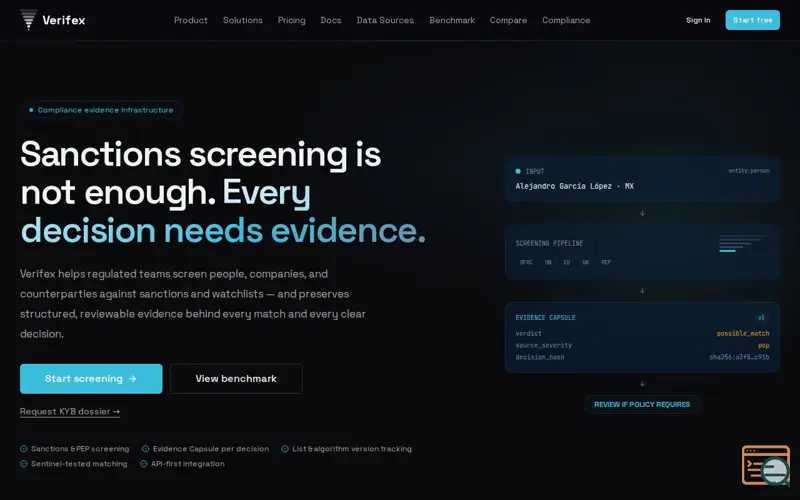The width and height of the screenshot is (800, 500).
Task: Click the check icon beside Sentinel-tested matching
Action: point(23,464)
